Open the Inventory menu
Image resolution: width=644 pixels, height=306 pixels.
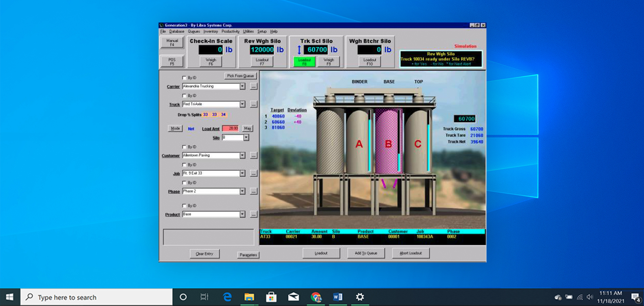pos(211,32)
